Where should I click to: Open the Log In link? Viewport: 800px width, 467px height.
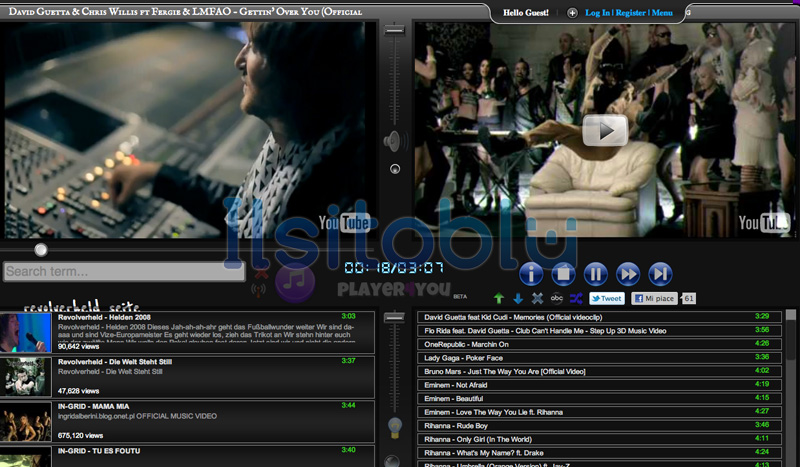(597, 13)
